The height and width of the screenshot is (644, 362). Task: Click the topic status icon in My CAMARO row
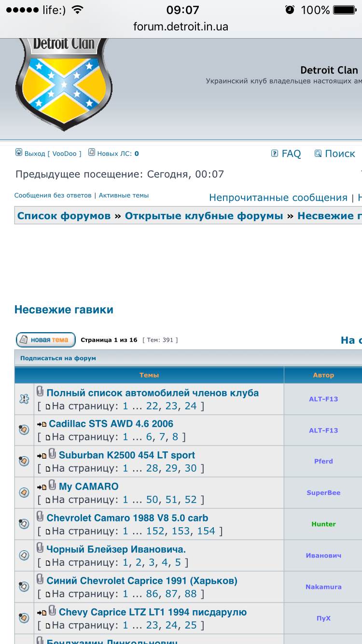pyautogui.click(x=24, y=492)
